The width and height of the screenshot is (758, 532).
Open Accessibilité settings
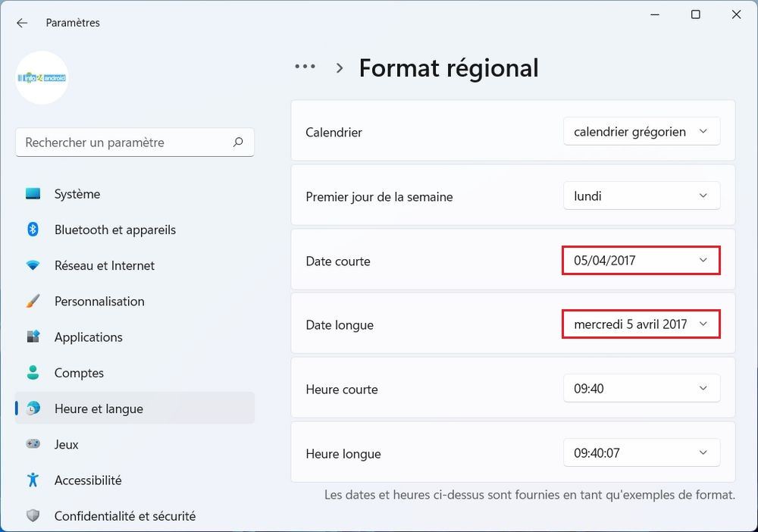pyautogui.click(x=33, y=480)
